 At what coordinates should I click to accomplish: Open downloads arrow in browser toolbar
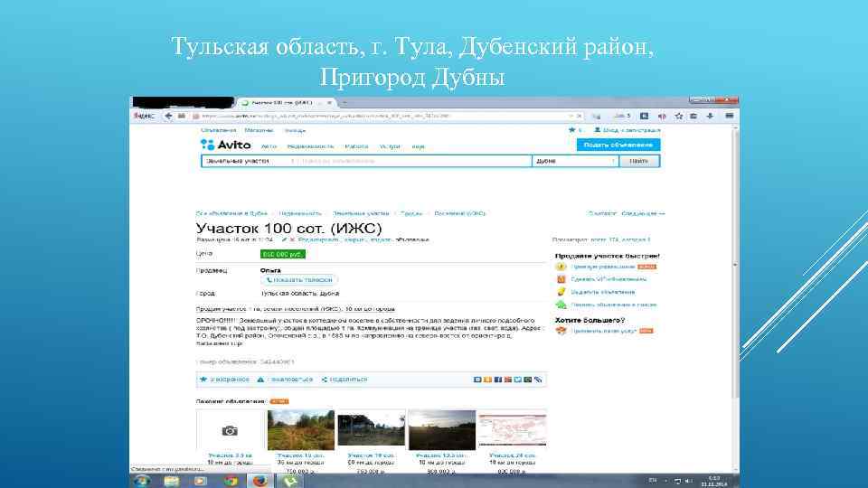(711, 117)
